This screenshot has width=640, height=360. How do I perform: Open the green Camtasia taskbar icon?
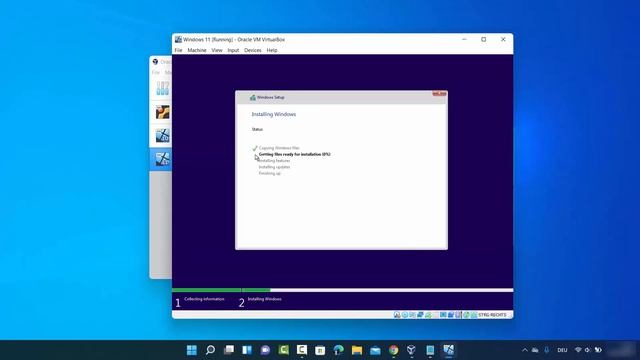click(x=284, y=350)
